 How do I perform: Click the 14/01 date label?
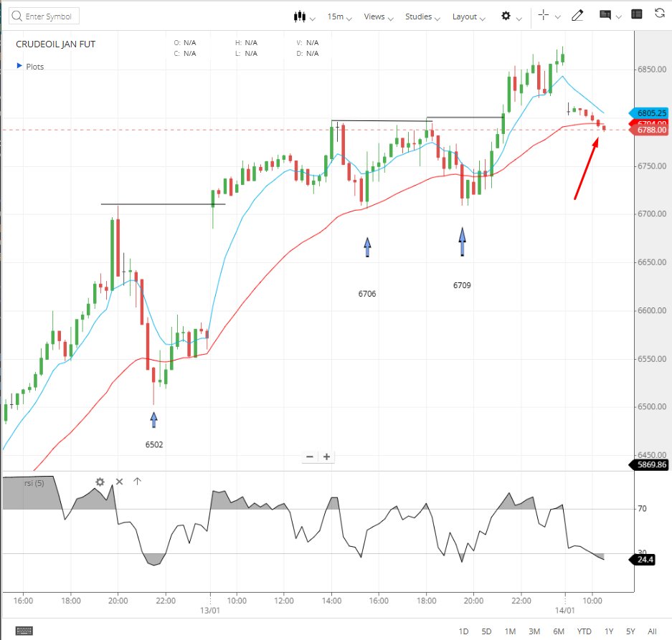pos(565,611)
